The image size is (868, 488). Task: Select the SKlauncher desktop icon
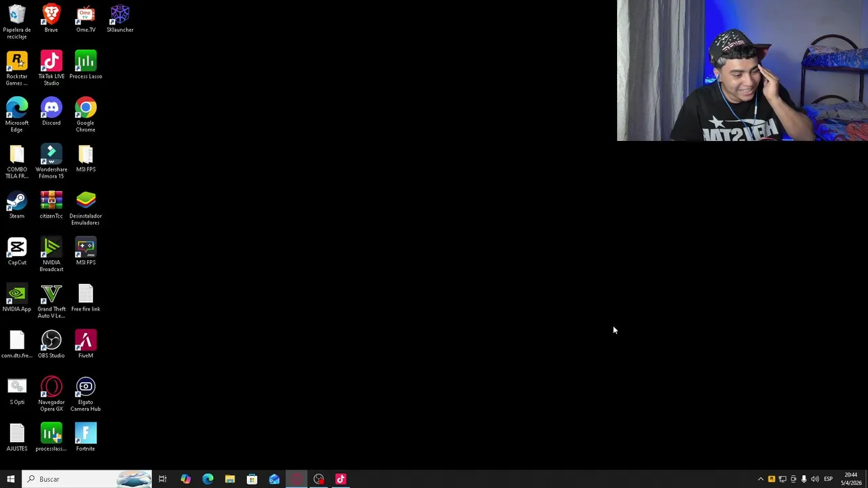click(x=120, y=18)
